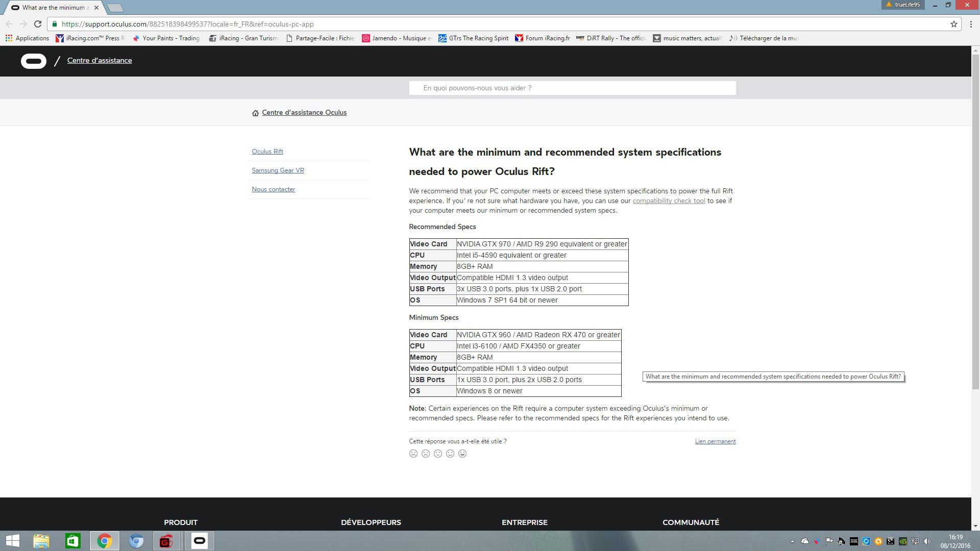The image size is (980, 551).
Task: Bookmark this page with the star icon
Action: coord(953,24)
